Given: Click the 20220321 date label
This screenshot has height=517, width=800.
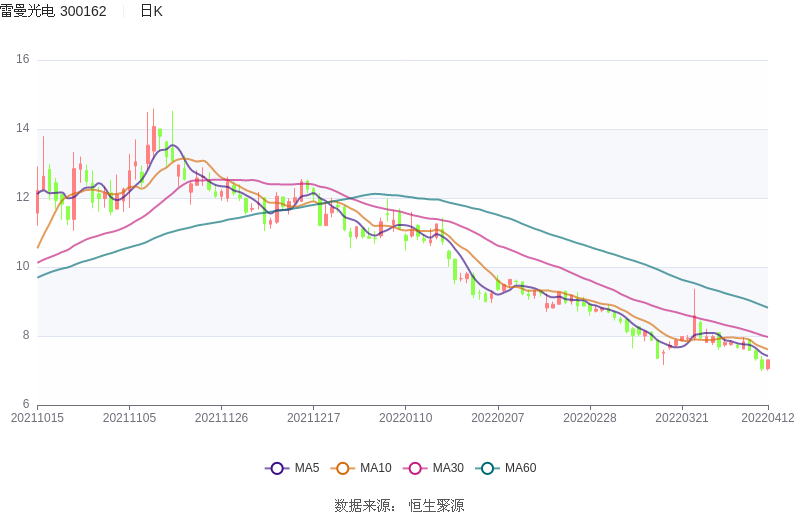Looking at the screenshot, I should (x=681, y=418).
